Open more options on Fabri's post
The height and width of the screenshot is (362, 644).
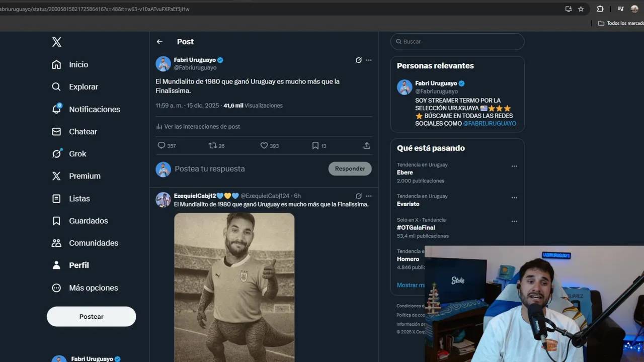[x=369, y=60]
